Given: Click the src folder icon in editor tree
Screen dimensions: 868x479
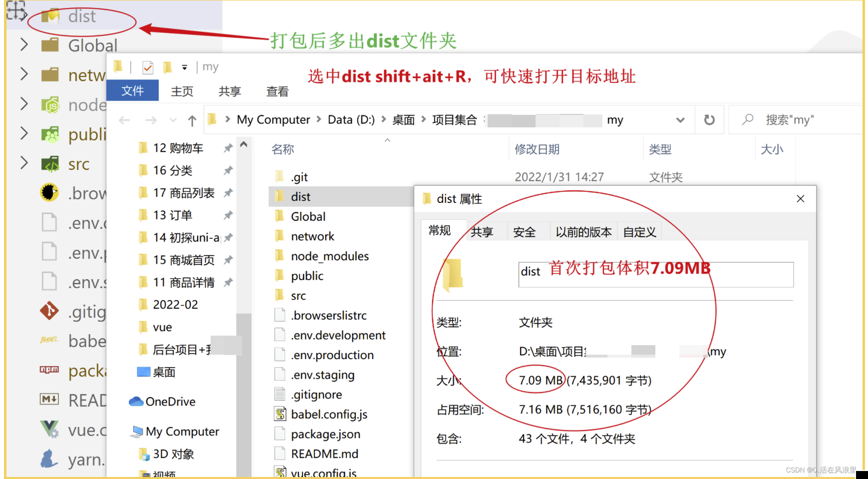Looking at the screenshot, I should pos(50,164).
